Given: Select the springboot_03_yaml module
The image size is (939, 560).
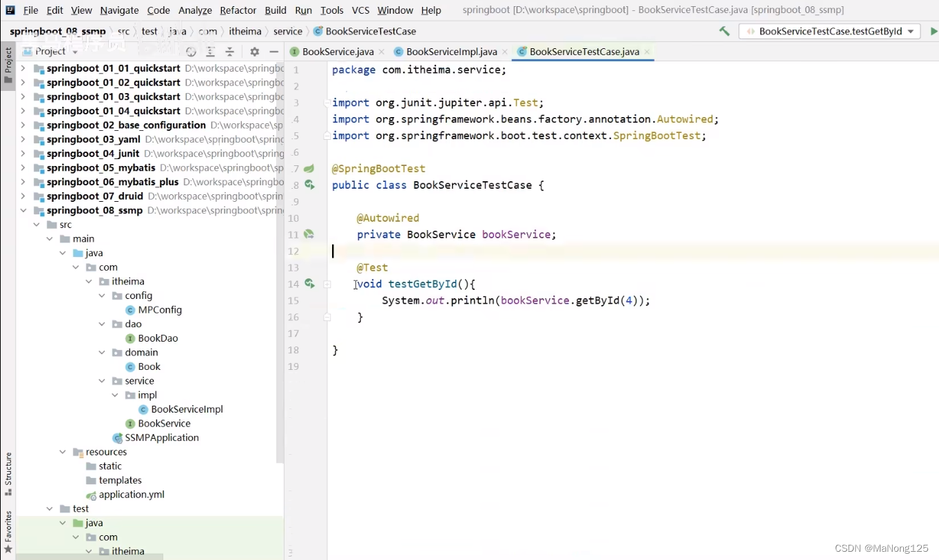Looking at the screenshot, I should click(94, 139).
